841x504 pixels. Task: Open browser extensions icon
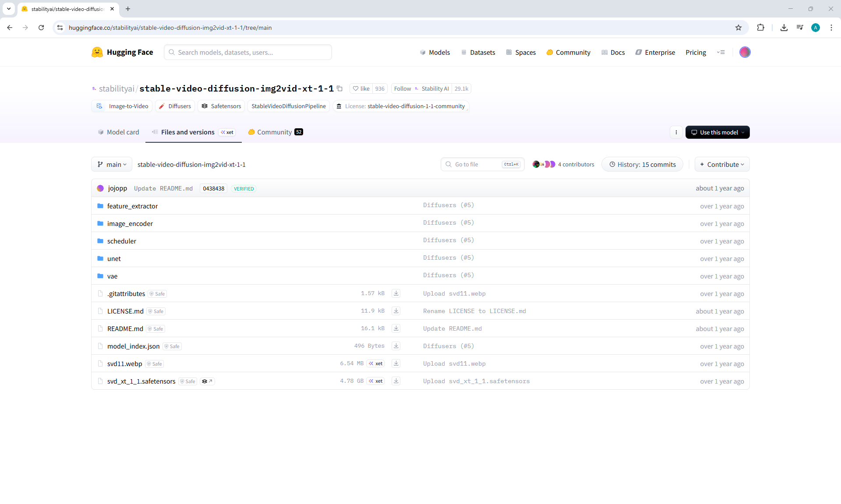pos(760,28)
